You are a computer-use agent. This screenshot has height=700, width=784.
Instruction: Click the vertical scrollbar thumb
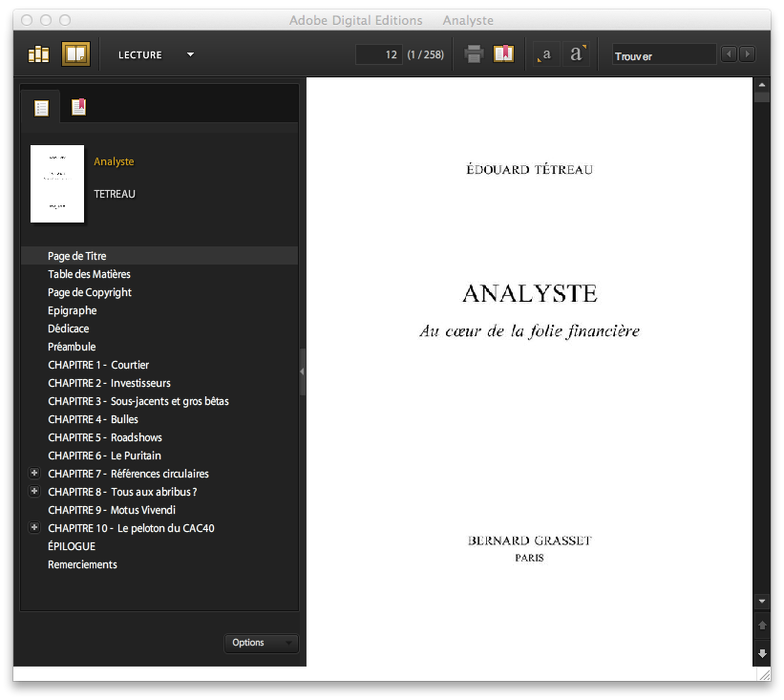(x=761, y=97)
